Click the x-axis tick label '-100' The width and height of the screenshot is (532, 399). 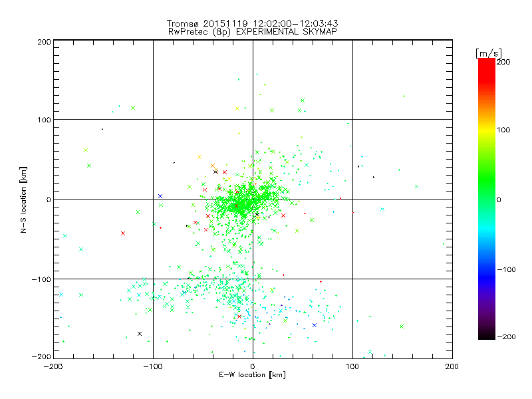153,366
